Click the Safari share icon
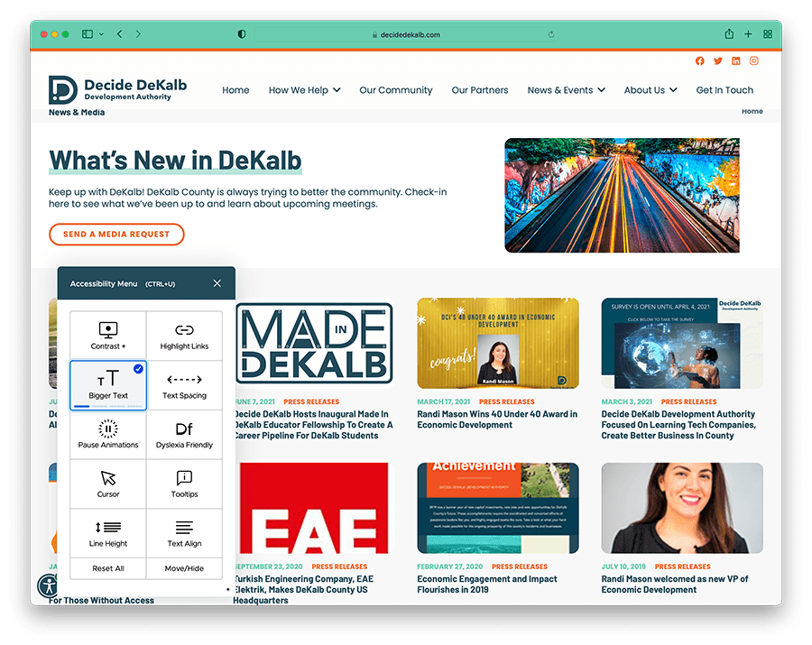Image resolution: width=812 pixels, height=645 pixels. pyautogui.click(x=729, y=34)
